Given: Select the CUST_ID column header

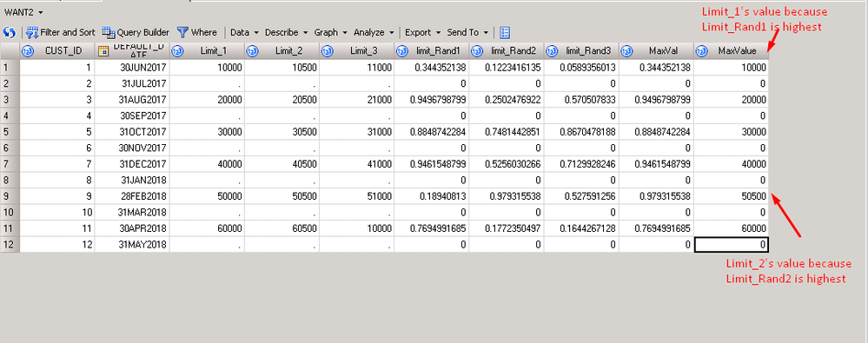Looking at the screenshot, I should coord(57,51).
